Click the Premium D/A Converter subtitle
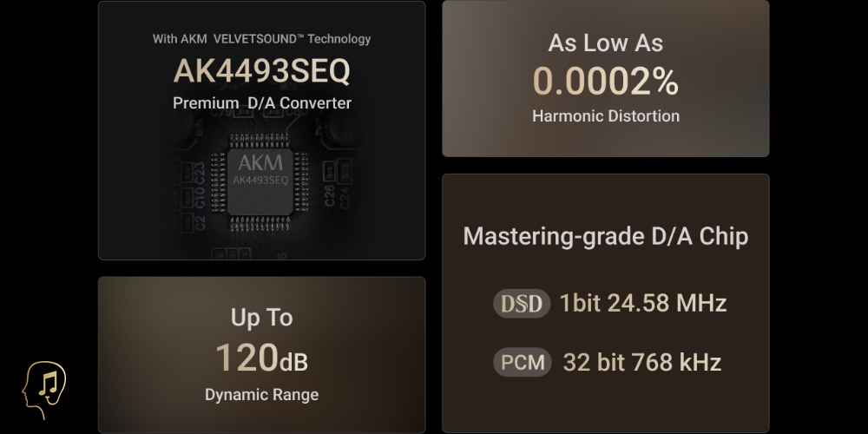This screenshot has width=868, height=434. (261, 103)
